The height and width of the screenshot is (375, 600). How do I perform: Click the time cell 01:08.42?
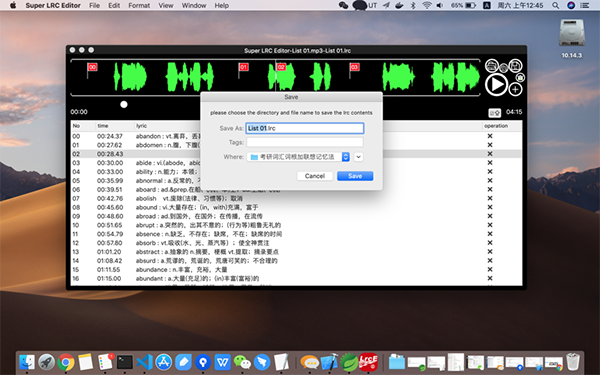tap(109, 261)
